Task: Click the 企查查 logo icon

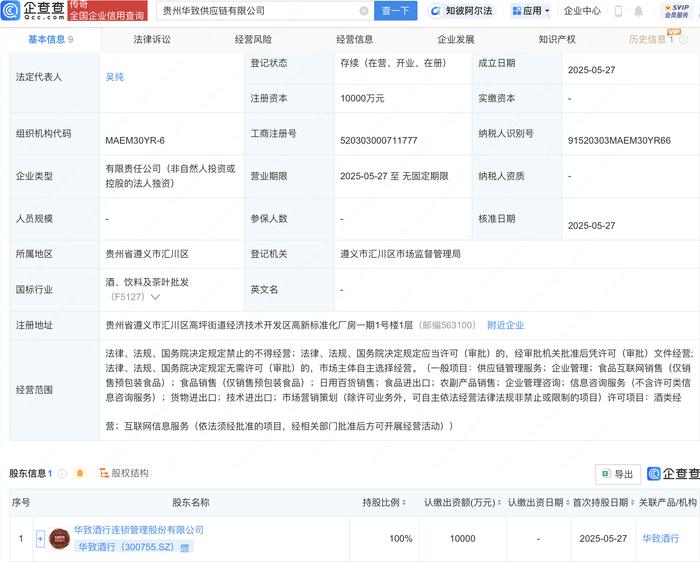Action: point(11,10)
